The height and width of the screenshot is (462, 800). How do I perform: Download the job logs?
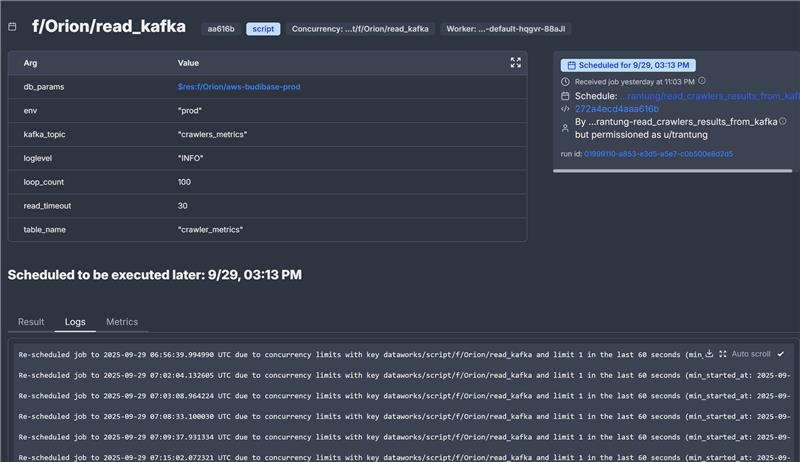pos(709,353)
